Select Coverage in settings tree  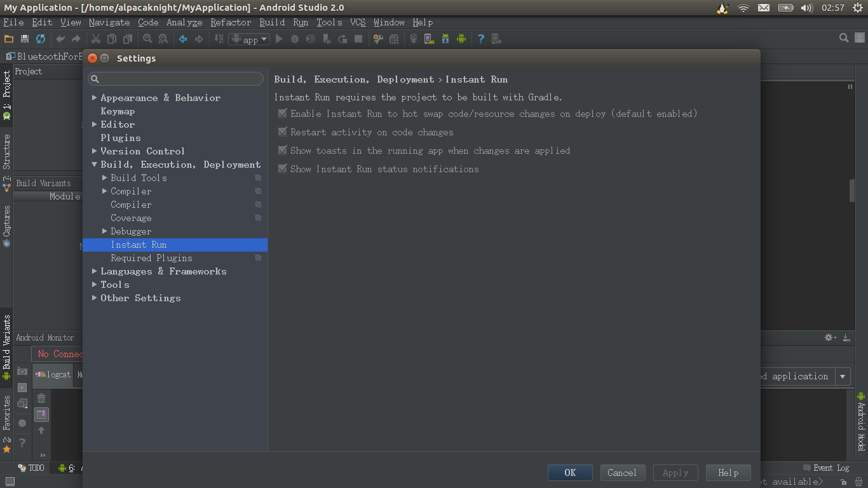(131, 218)
